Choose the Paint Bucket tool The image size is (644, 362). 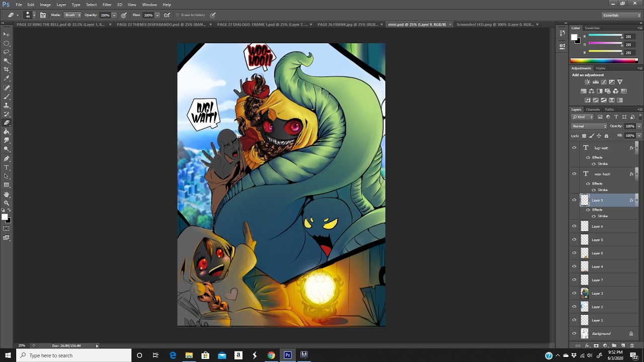point(7,131)
